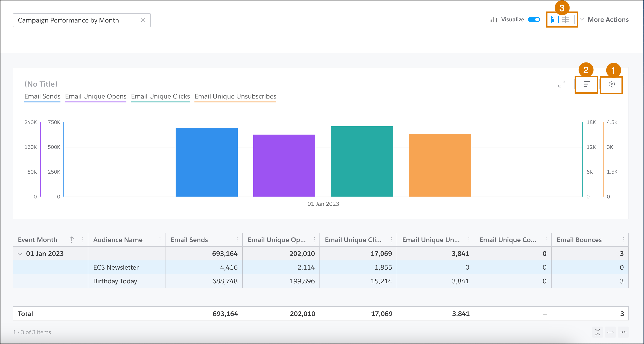The width and height of the screenshot is (644, 344).
Task: Click the orange Email Unique Unsubscribes bar
Action: coord(440,165)
